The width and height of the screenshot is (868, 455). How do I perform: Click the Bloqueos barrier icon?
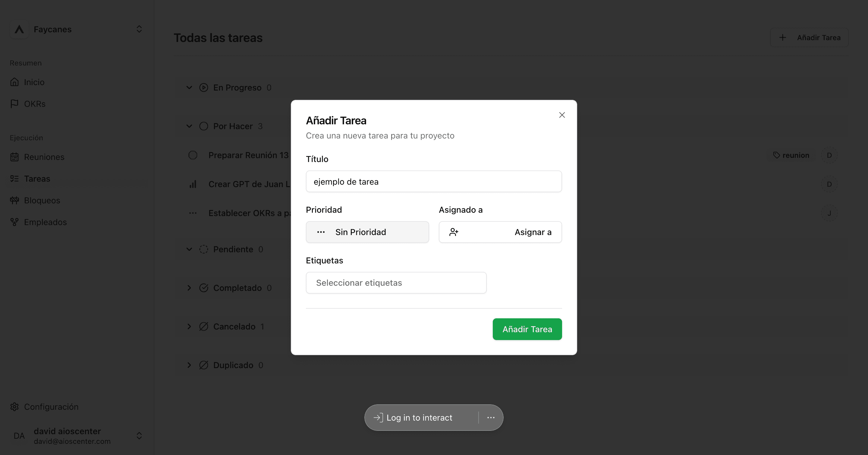pos(14,200)
